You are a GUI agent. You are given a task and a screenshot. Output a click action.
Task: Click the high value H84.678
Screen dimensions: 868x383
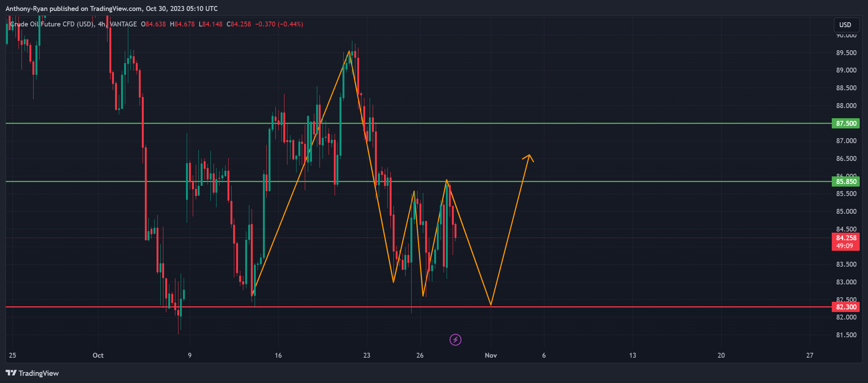tap(182, 24)
